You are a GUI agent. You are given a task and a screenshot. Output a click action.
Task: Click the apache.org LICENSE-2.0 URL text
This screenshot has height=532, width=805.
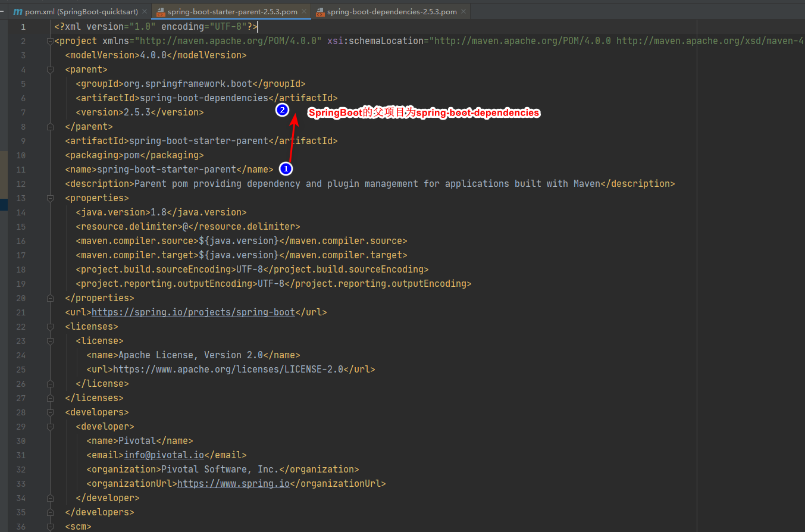pyautogui.click(x=228, y=370)
